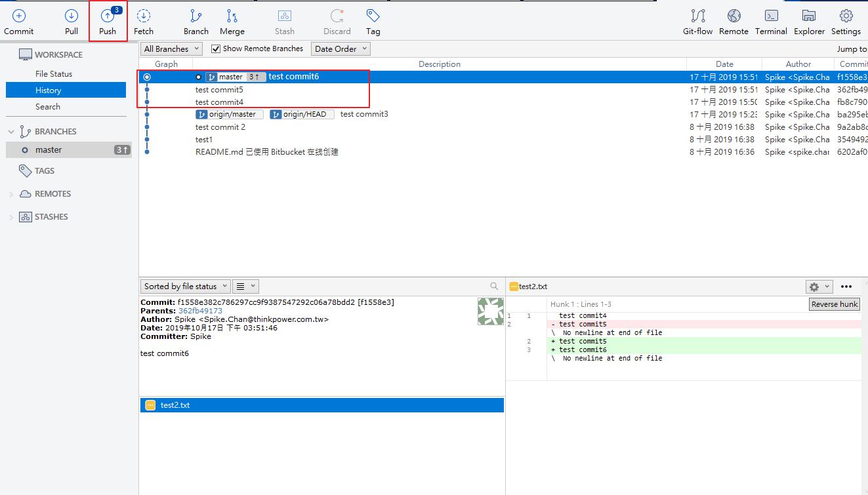868x495 pixels.
Task: Select History in the sidebar
Action: [66, 90]
